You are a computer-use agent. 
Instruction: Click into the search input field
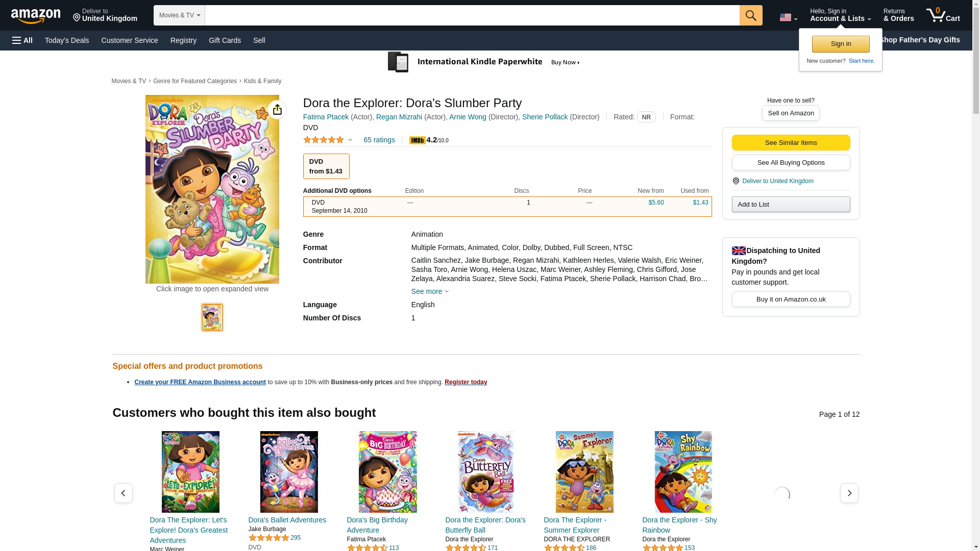(472, 15)
